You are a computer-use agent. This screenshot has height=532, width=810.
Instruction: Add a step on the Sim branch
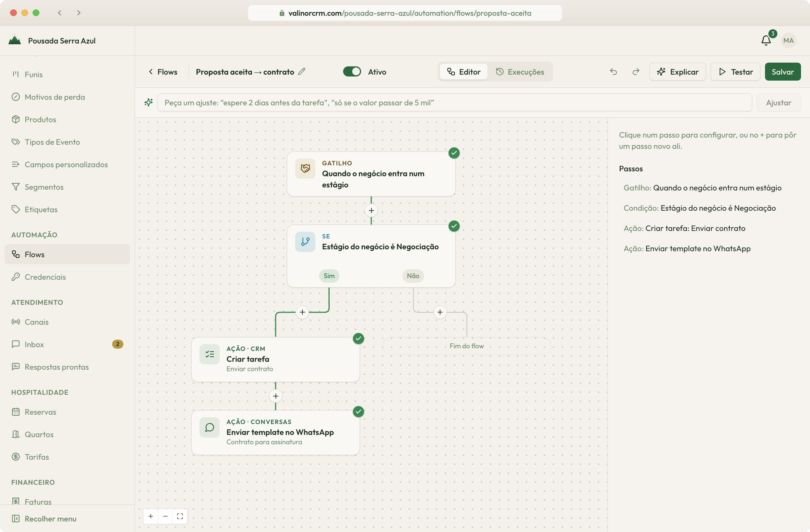(x=302, y=312)
